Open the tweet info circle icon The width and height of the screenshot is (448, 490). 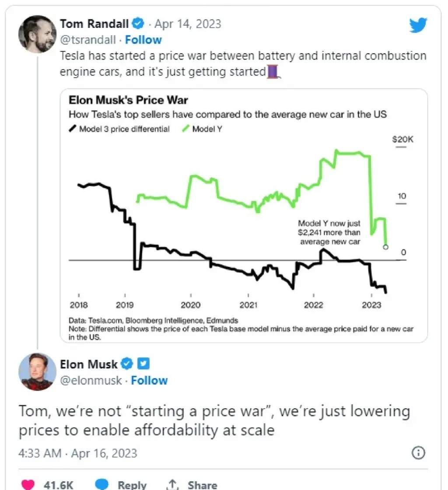point(418,453)
